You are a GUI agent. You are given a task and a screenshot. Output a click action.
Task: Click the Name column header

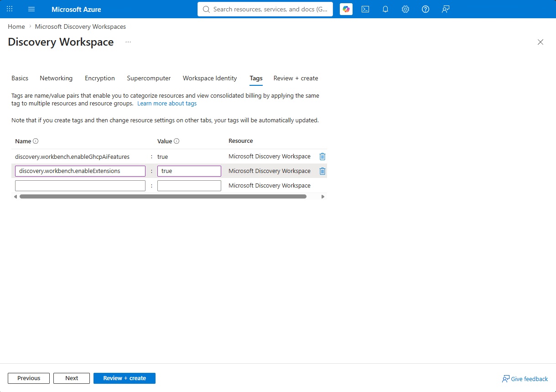(23, 141)
